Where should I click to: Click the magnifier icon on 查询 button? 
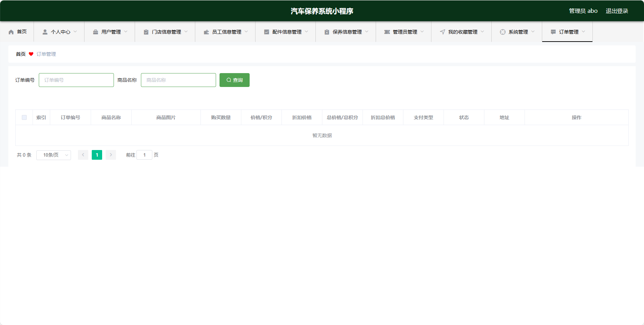(x=229, y=80)
